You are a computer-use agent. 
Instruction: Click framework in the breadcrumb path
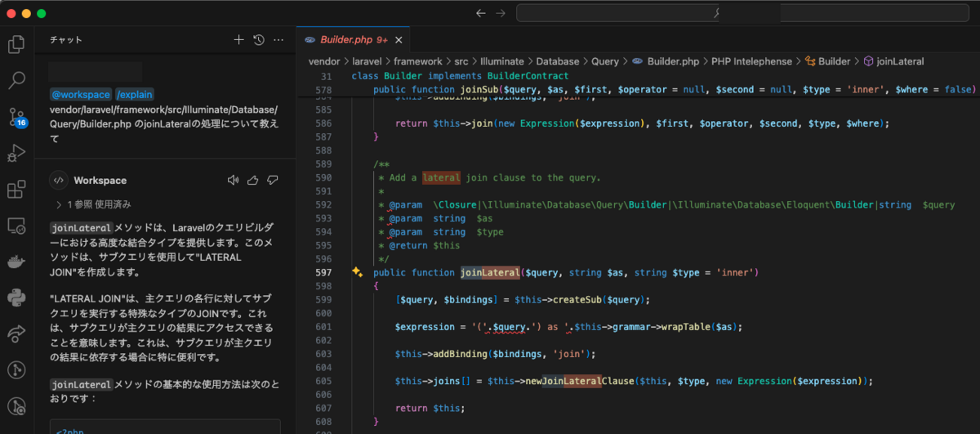click(418, 61)
